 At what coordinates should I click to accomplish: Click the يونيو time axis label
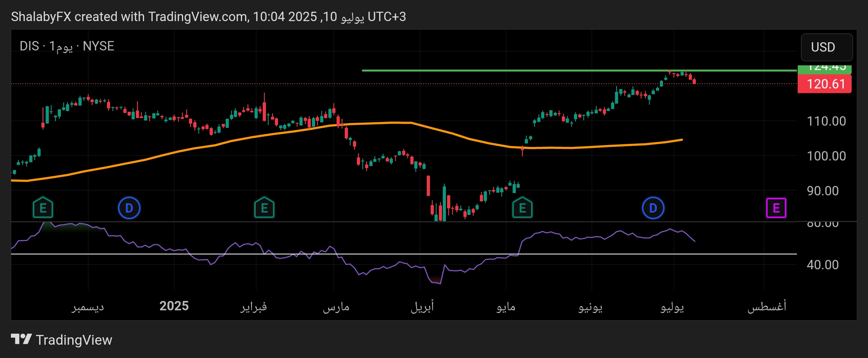[590, 306]
